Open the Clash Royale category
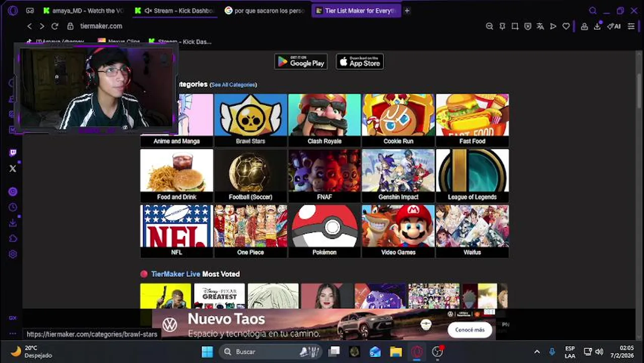 [325, 120]
